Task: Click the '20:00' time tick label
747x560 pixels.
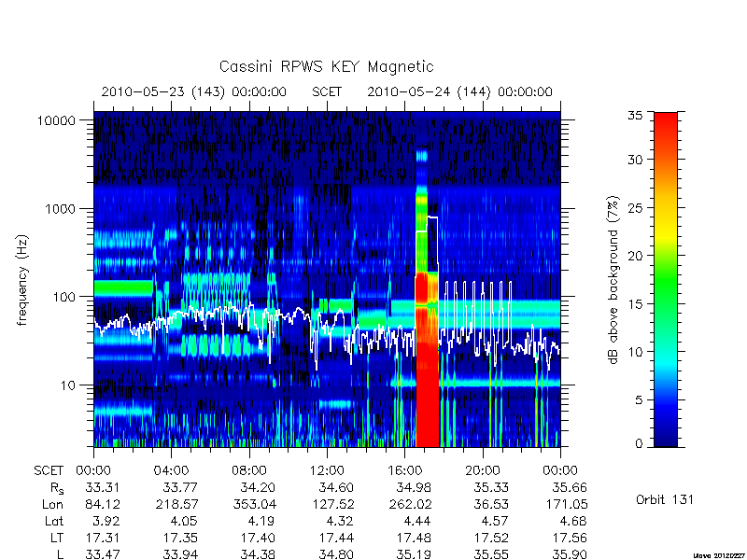Action: click(x=483, y=471)
